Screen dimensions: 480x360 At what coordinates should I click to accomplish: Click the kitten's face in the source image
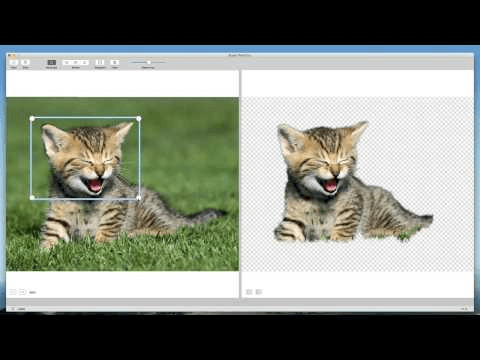tap(88, 160)
